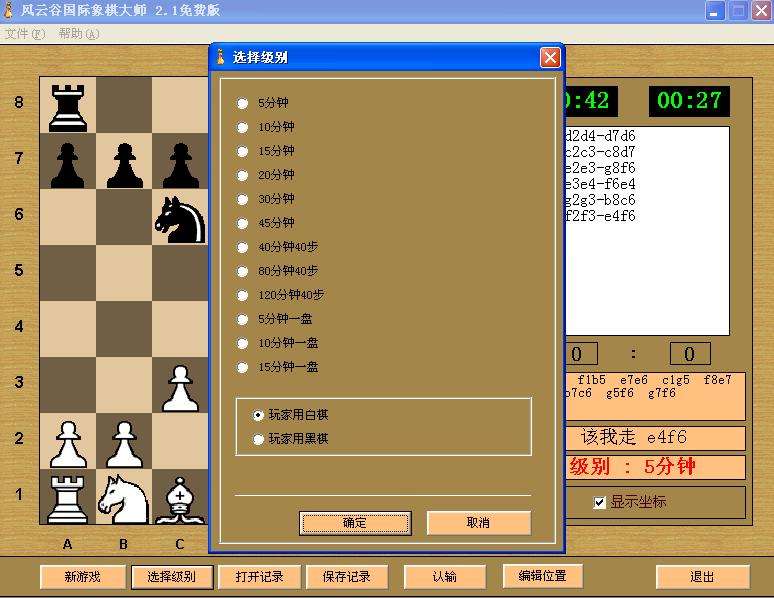Viewport: 774px width, 598px height.
Task: Click the 选择级别 bottom button
Action: point(172,577)
